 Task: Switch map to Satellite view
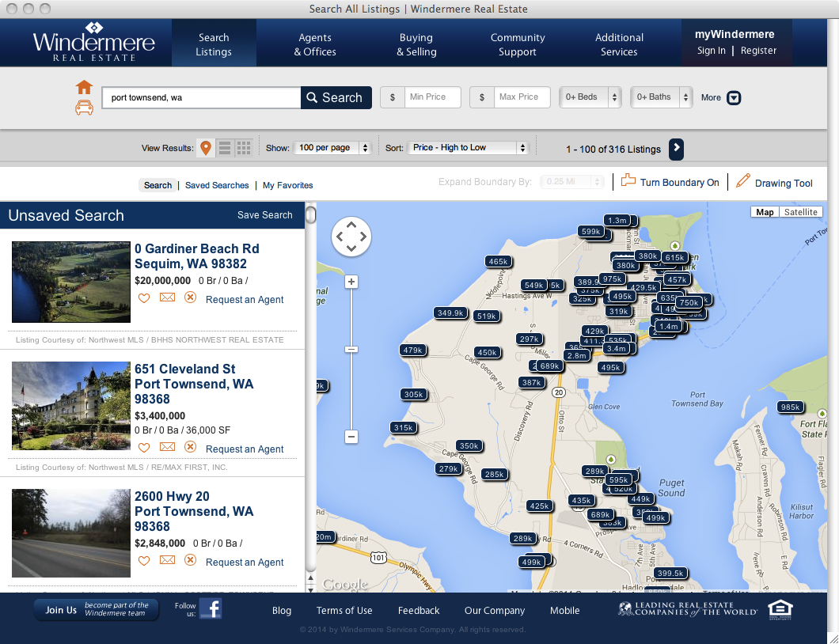tap(800, 212)
